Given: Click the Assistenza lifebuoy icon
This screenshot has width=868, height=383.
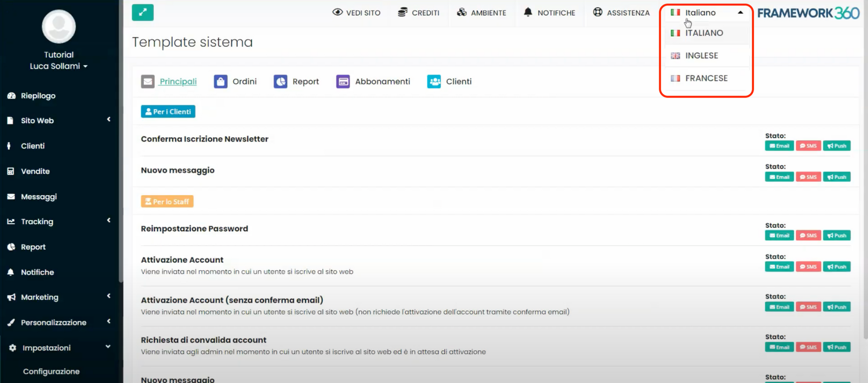Looking at the screenshot, I should coord(598,12).
